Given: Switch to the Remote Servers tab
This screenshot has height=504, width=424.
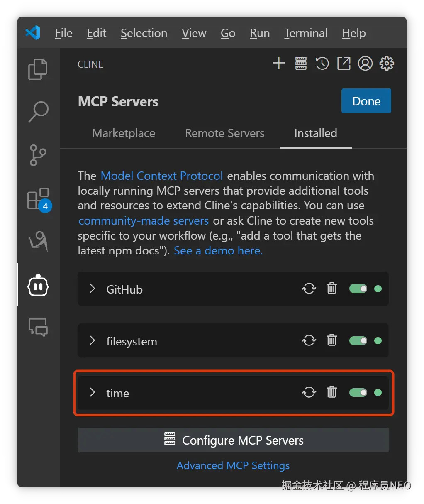Looking at the screenshot, I should [225, 133].
